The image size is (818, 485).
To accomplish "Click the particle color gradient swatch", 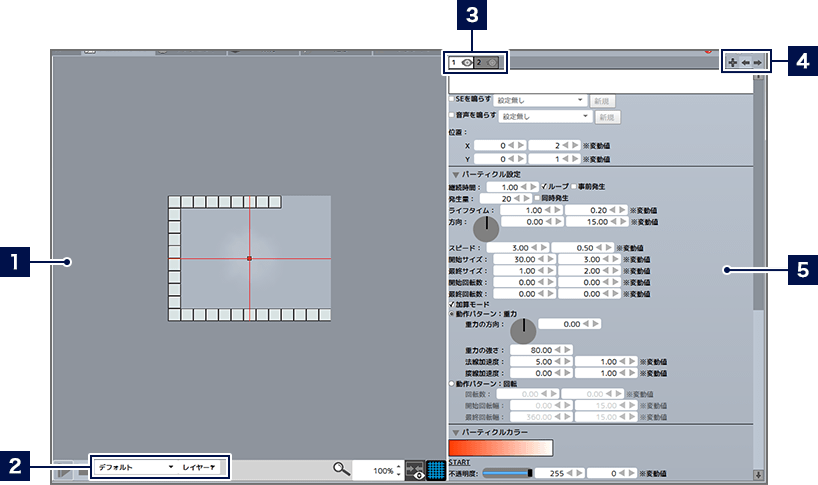I will point(500,448).
